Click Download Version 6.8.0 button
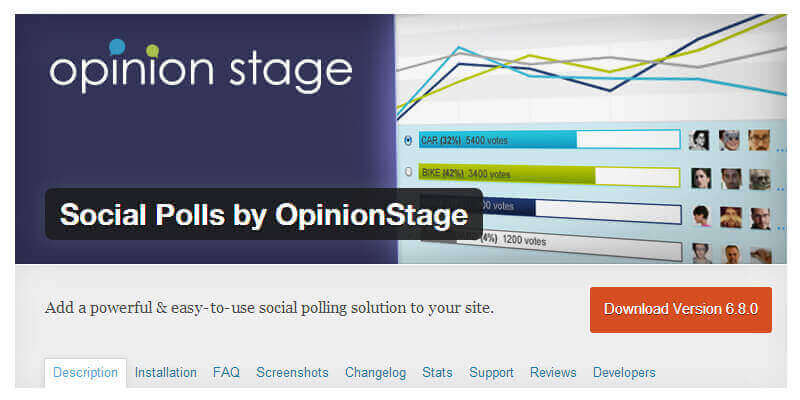 [680, 309]
